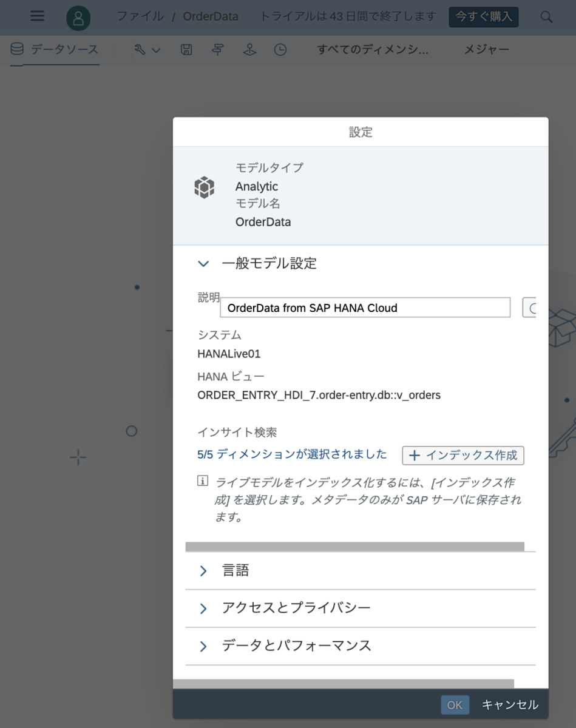
Task: Click the OK button
Action: point(455,705)
